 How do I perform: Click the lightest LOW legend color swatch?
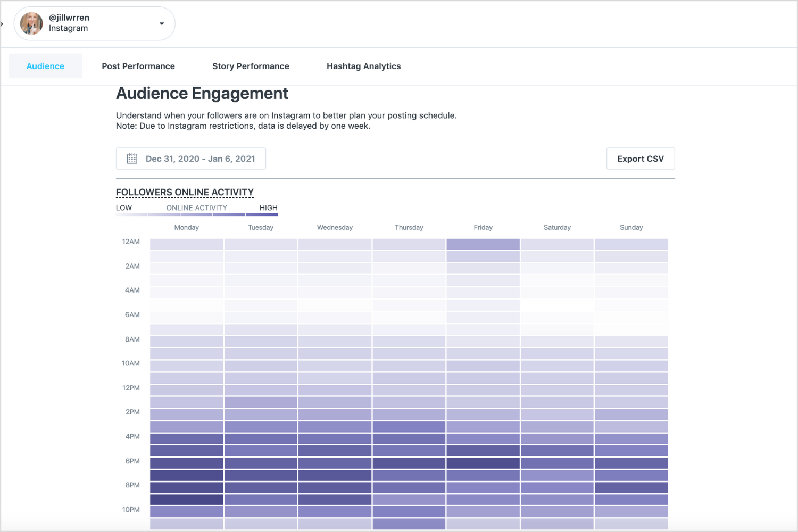[131, 214]
